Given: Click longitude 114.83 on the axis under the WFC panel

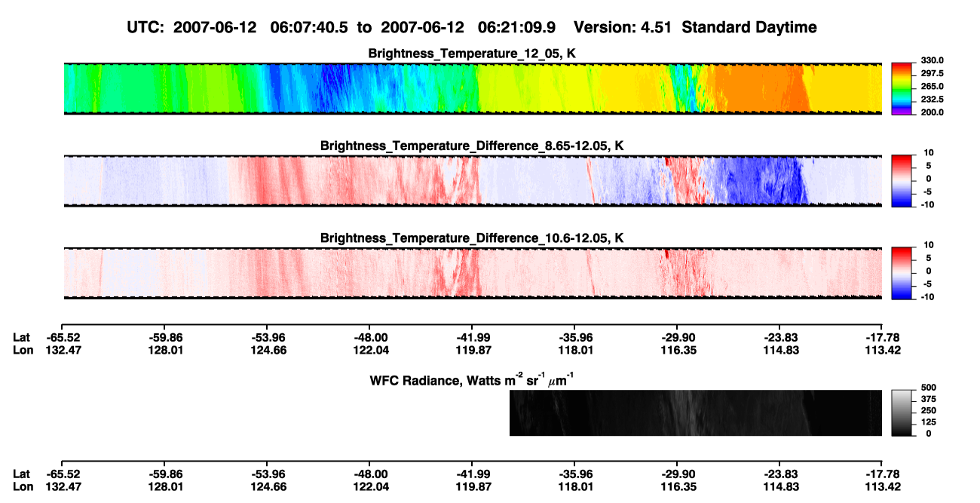Looking at the screenshot, I should [x=780, y=486].
